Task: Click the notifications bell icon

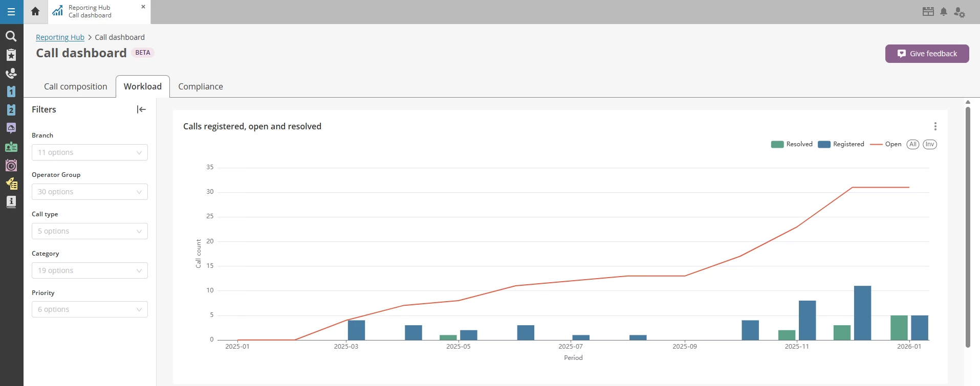Action: tap(944, 12)
